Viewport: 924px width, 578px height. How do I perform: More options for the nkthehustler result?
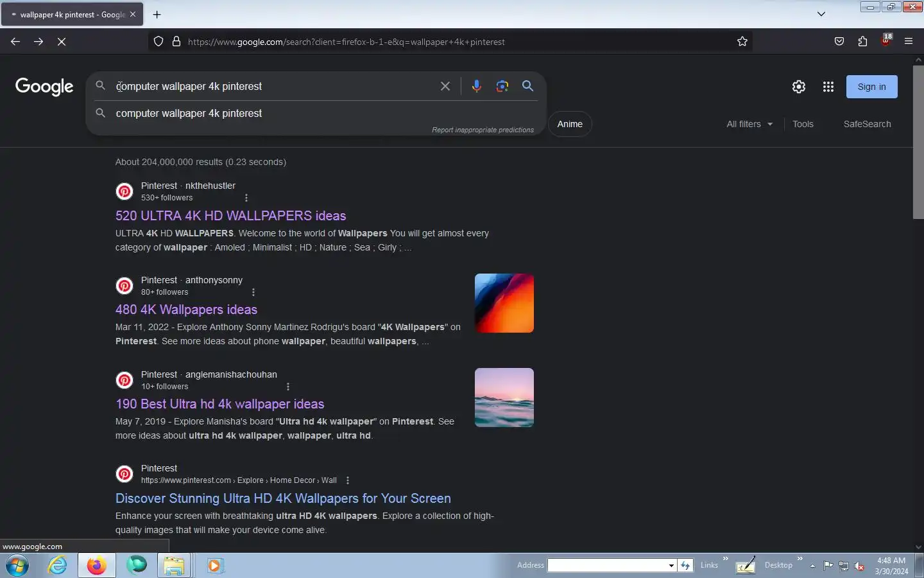point(246,198)
